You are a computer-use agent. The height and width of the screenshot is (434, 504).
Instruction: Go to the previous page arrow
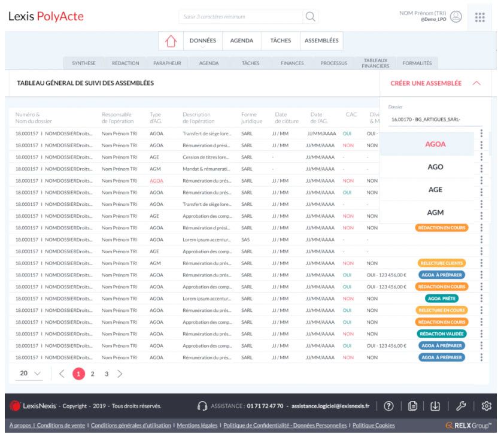[62, 374]
